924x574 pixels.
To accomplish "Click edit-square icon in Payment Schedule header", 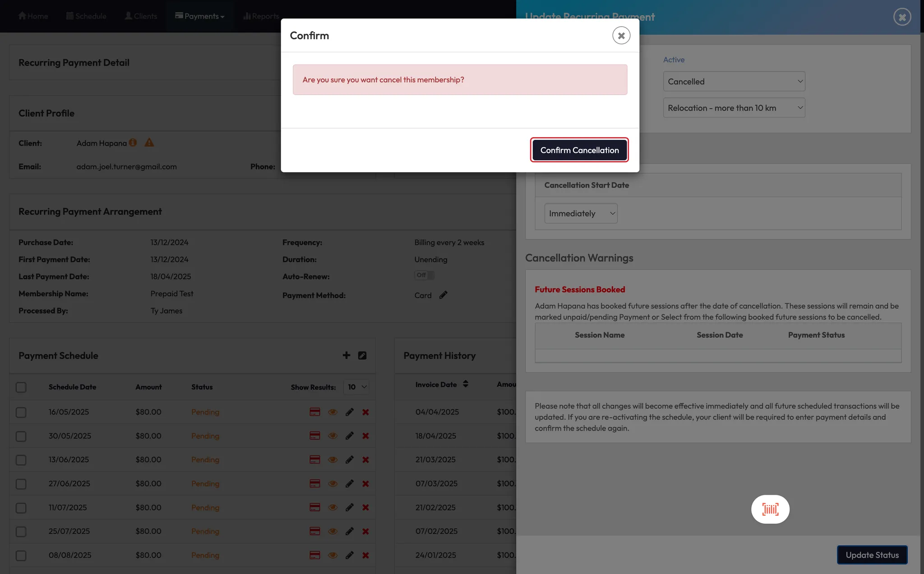I will [362, 355].
